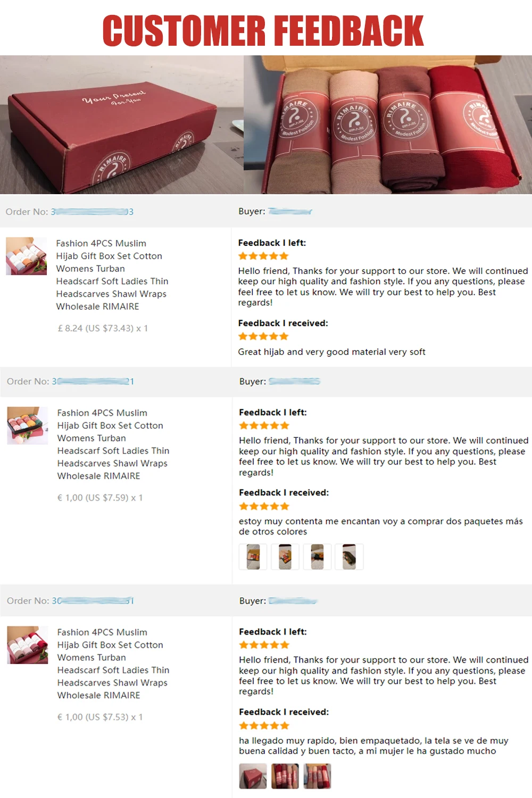This screenshot has height=798, width=532.
Task: Click the first order's blurred buyer name
Action: [290, 211]
